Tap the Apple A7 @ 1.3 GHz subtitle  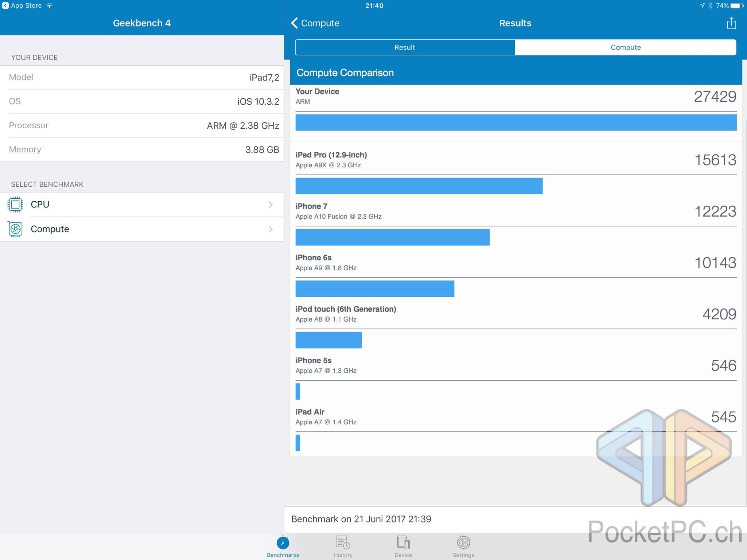[x=326, y=371]
